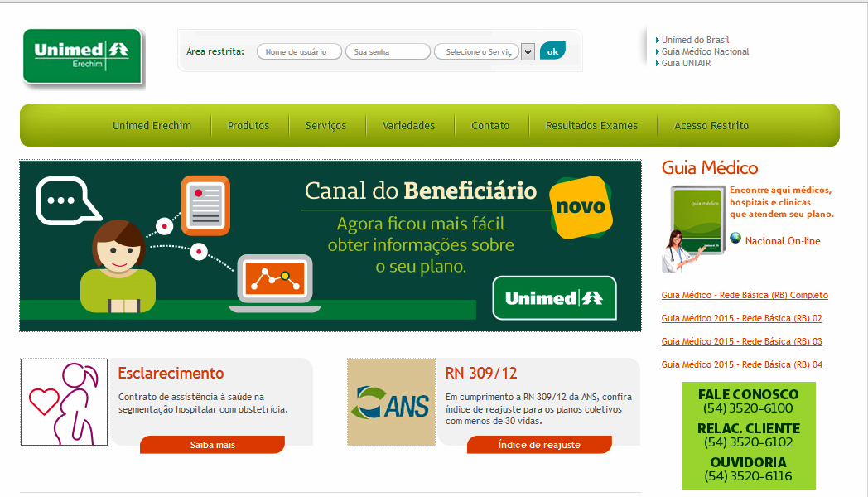Click the white Unimed logo in banner
This screenshot has height=497, width=868.
click(554, 298)
